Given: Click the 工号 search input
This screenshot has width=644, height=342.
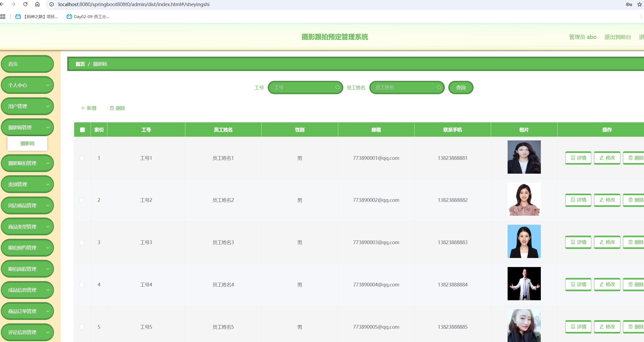Looking at the screenshot, I should coord(305,87).
